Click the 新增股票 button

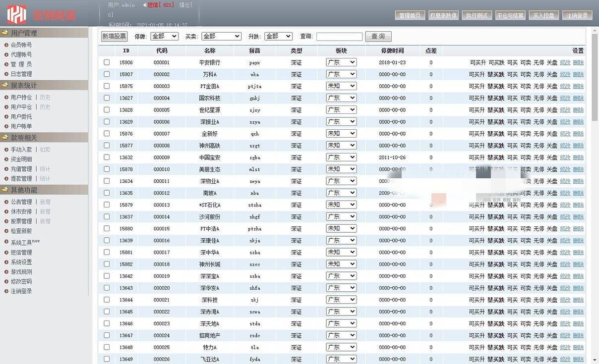[113, 36]
